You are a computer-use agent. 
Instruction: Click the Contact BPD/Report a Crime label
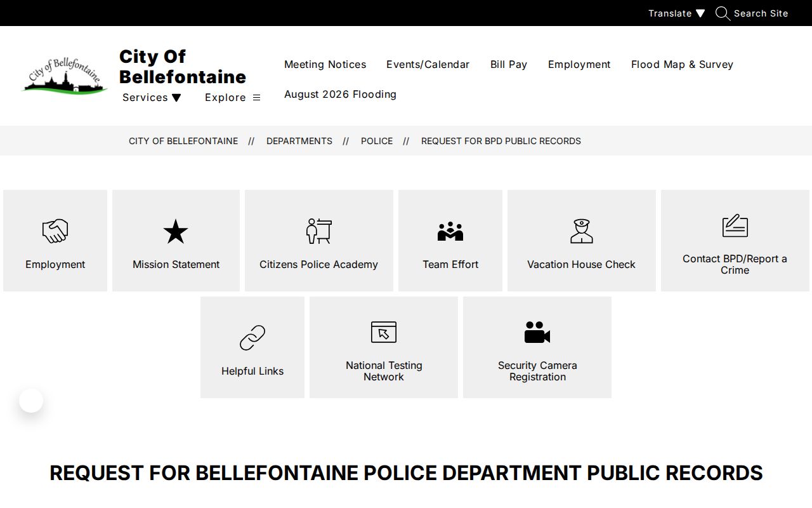[735, 264]
